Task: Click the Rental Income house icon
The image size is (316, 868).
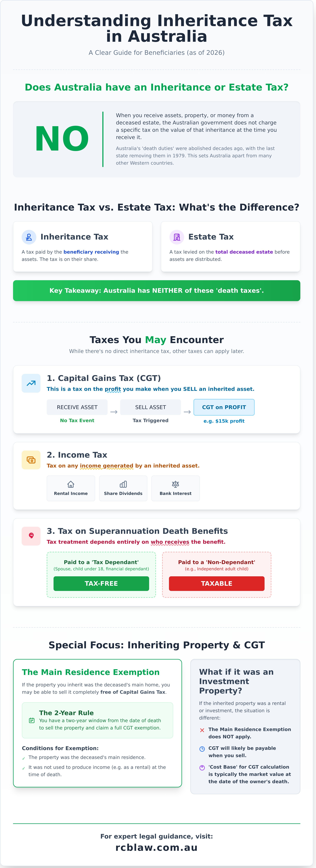Action: point(71,484)
